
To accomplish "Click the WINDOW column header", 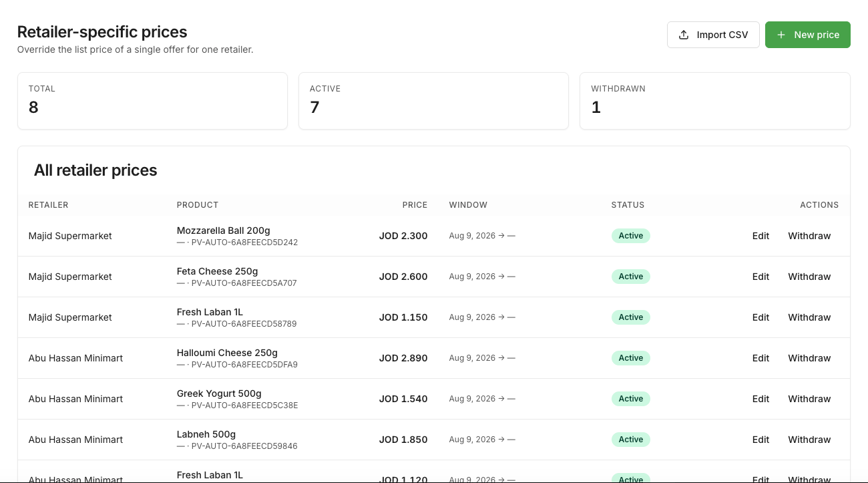I will [468, 205].
